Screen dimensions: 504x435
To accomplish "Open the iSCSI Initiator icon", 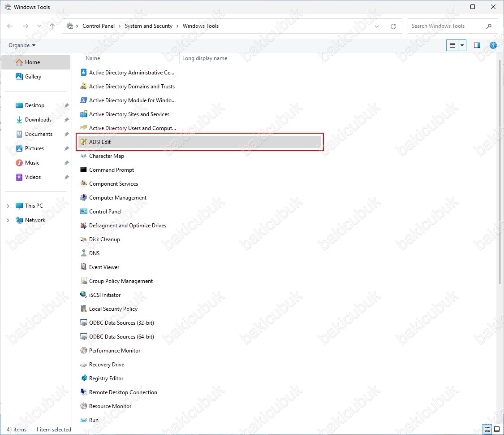I will click(x=83, y=295).
